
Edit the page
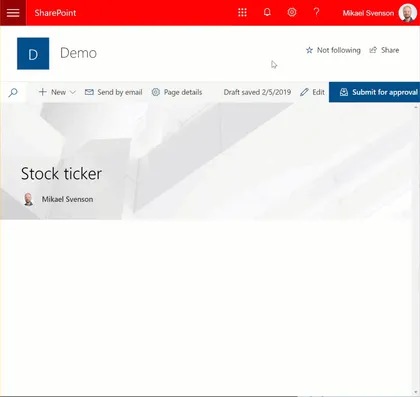point(312,92)
